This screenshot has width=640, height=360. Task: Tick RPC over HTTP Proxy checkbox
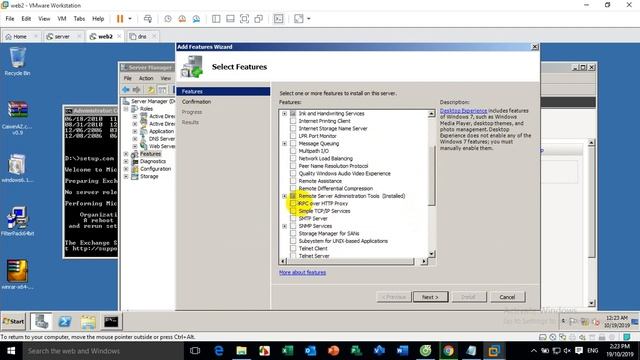[293, 203]
